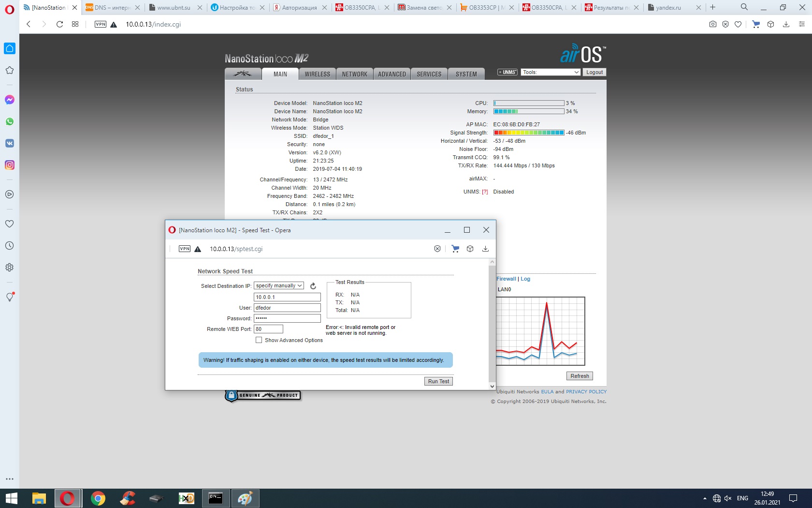The image size is (812, 508).
Task: Switch to WIRELESS tab
Action: [x=318, y=74]
